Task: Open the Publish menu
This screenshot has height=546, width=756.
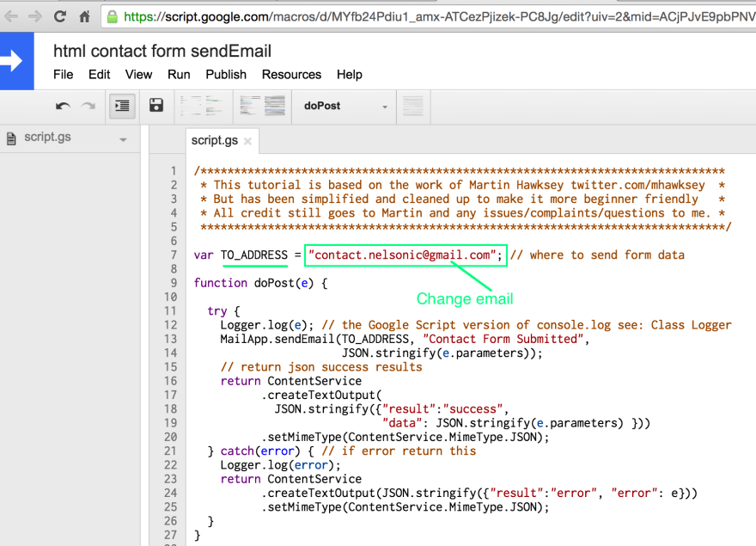Action: click(x=226, y=74)
